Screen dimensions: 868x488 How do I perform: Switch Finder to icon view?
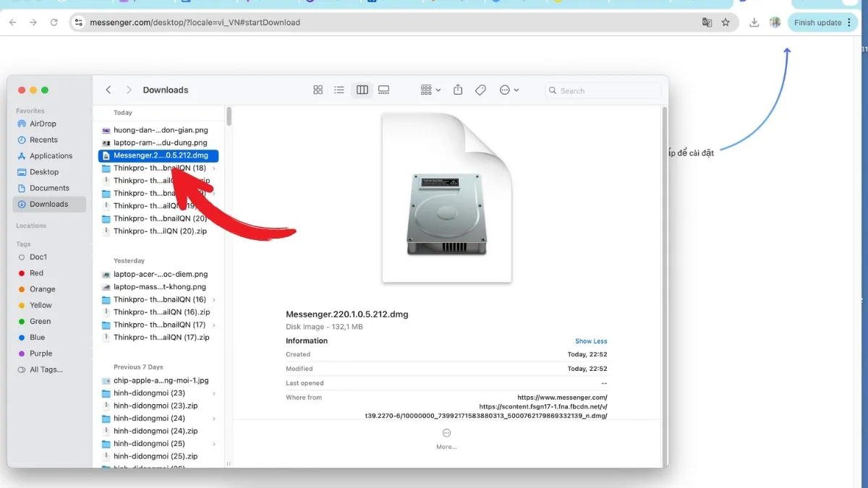pyautogui.click(x=318, y=90)
